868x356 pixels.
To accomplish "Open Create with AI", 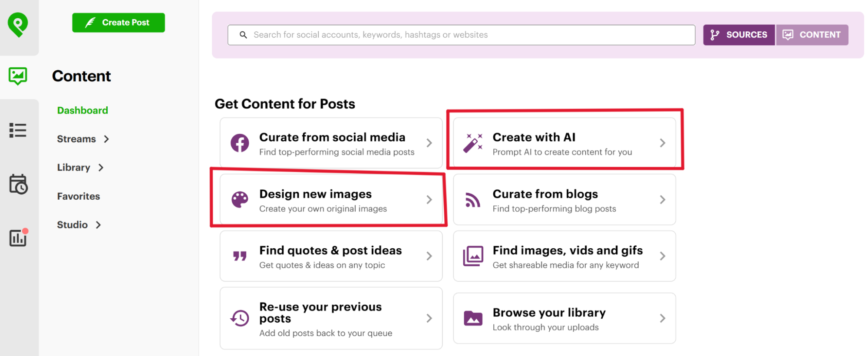I will coord(564,143).
